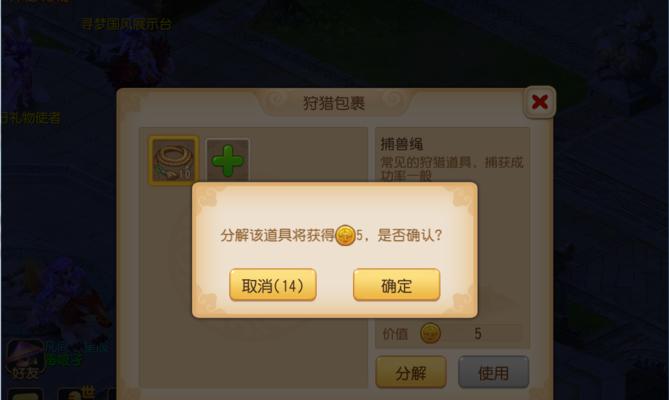Click the gold coin icon in dialog

pyautogui.click(x=345, y=235)
